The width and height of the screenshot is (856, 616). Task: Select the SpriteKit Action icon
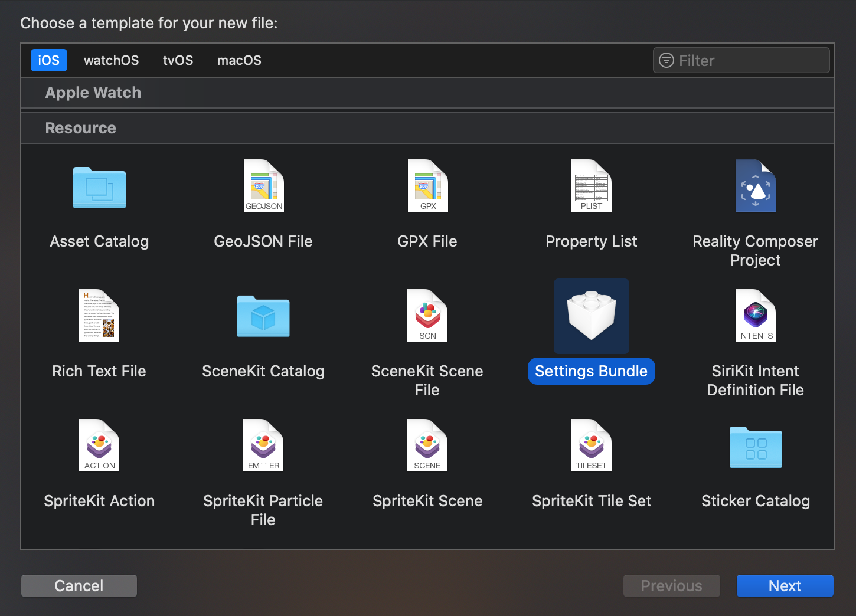(x=99, y=445)
